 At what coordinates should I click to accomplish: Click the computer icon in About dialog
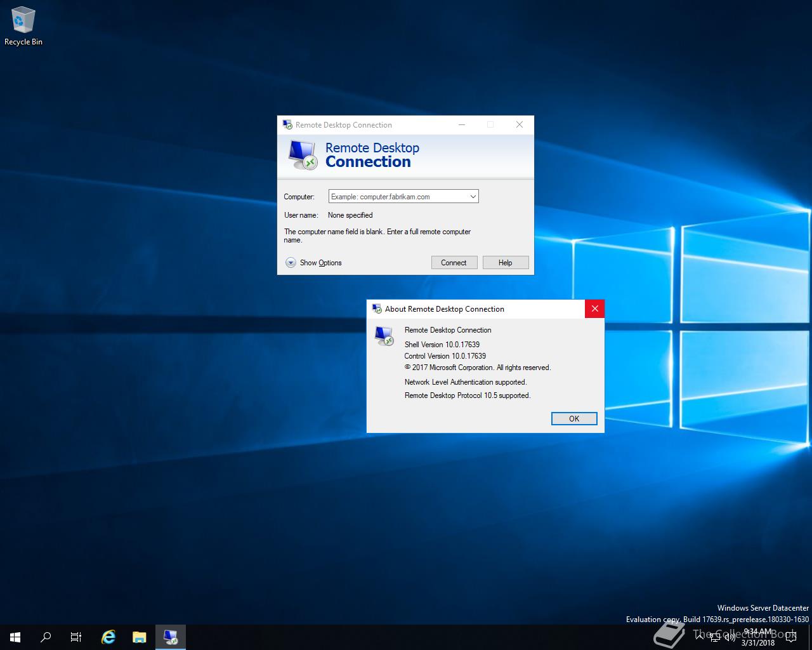(x=384, y=336)
